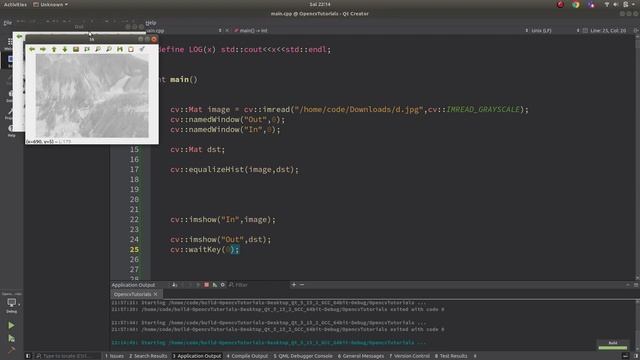
Task: Decrease output font with minus button
Action: 302,285
